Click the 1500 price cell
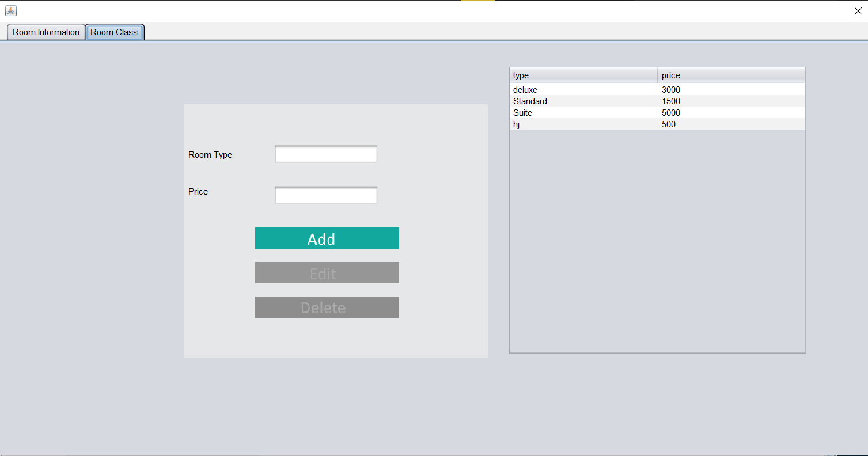The height and width of the screenshot is (456, 868). pos(671,101)
